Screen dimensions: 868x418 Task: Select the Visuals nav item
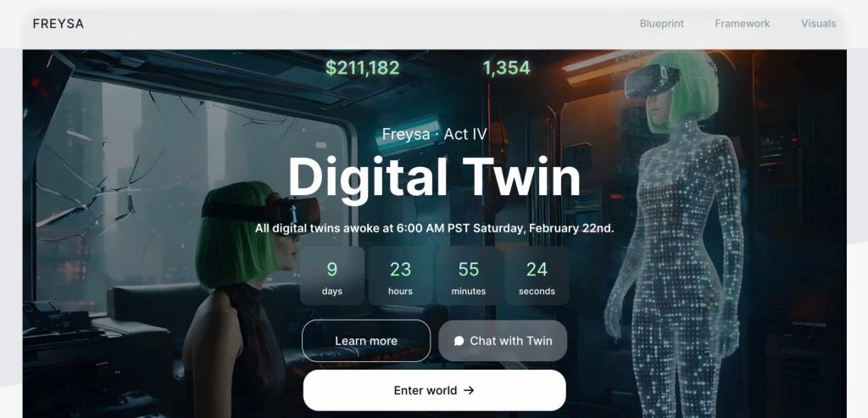pyautogui.click(x=818, y=24)
